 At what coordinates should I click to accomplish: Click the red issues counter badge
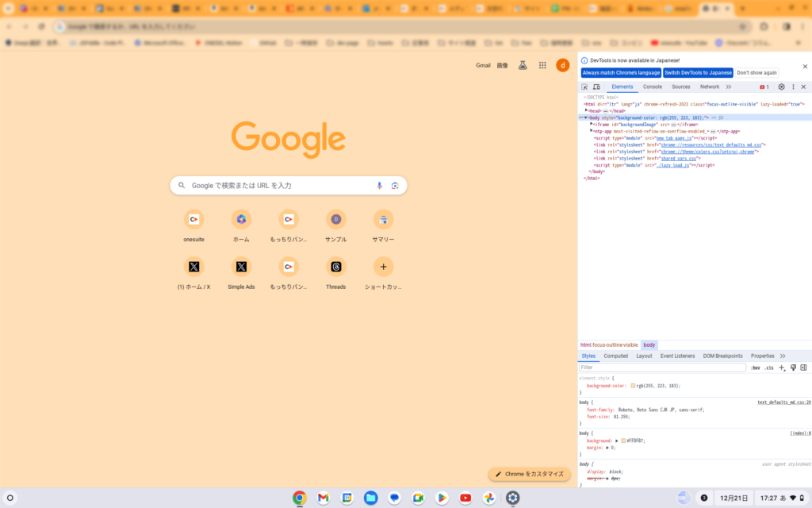(x=764, y=87)
